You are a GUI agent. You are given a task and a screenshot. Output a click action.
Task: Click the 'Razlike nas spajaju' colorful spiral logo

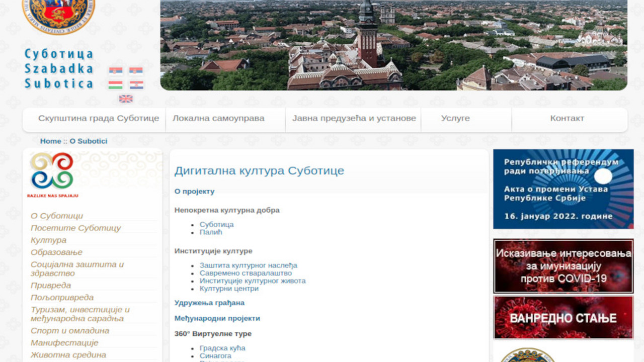pos(52,175)
